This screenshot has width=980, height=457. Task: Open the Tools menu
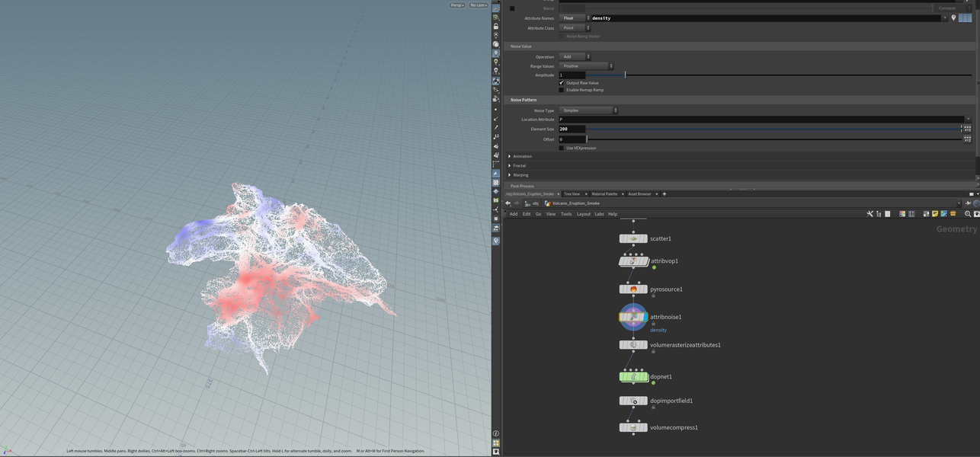click(566, 214)
